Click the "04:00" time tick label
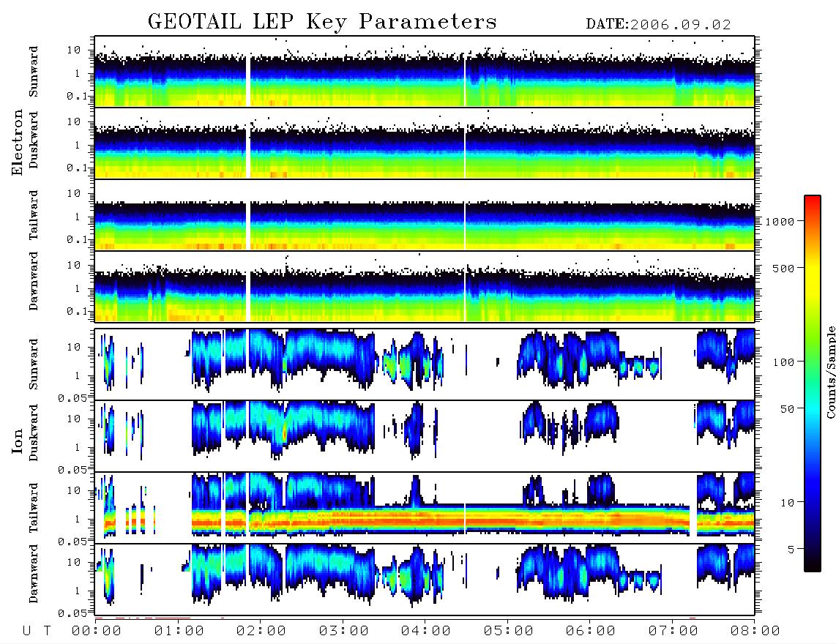836x644 pixels. tap(426, 632)
